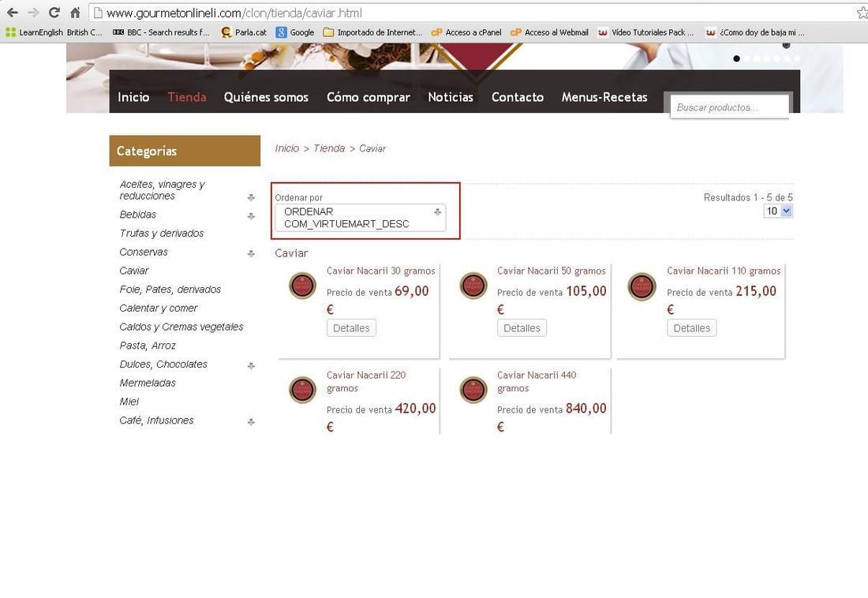Screen dimensions: 868x598
Task: Select Foie, Pates, derivados category
Action: click(170, 290)
